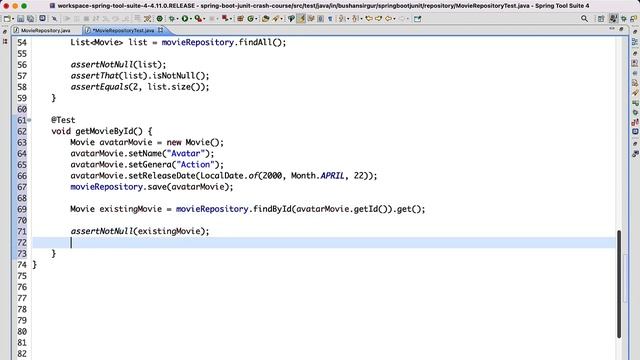Close the MovieRepositoryTest.java tab
640x360 pixels.
coord(160,30)
